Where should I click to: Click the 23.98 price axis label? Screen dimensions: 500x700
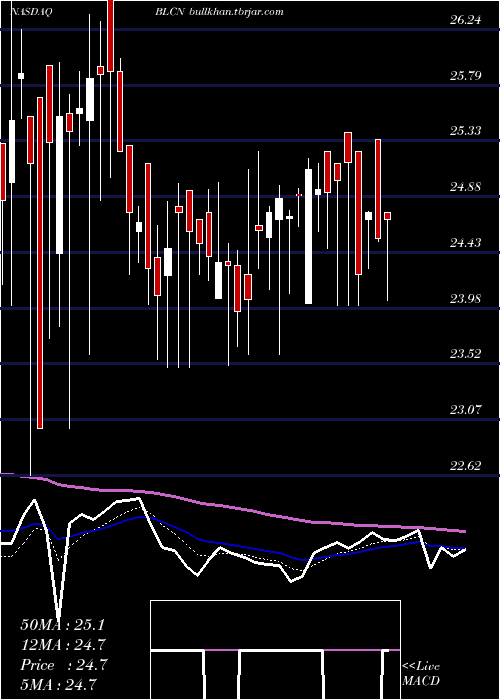[x=466, y=299]
